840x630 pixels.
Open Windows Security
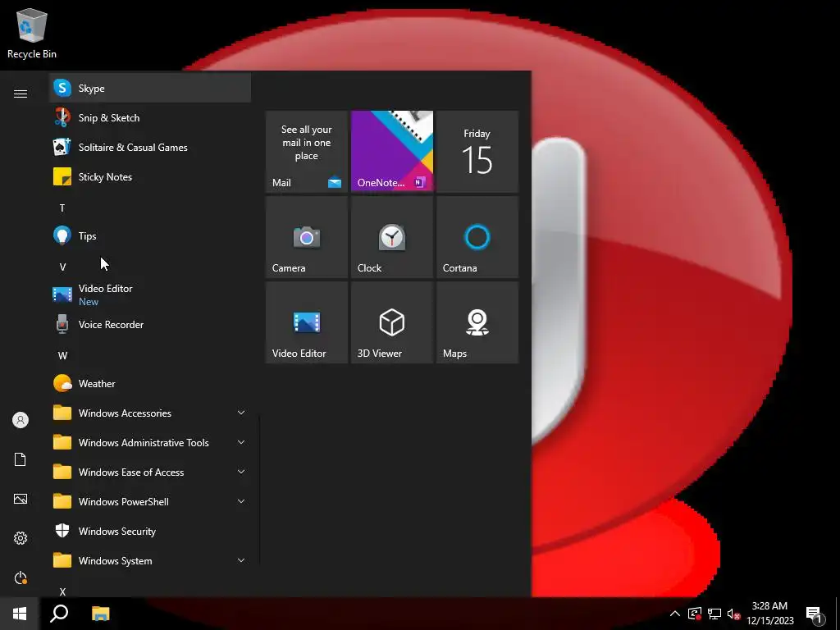click(150, 531)
